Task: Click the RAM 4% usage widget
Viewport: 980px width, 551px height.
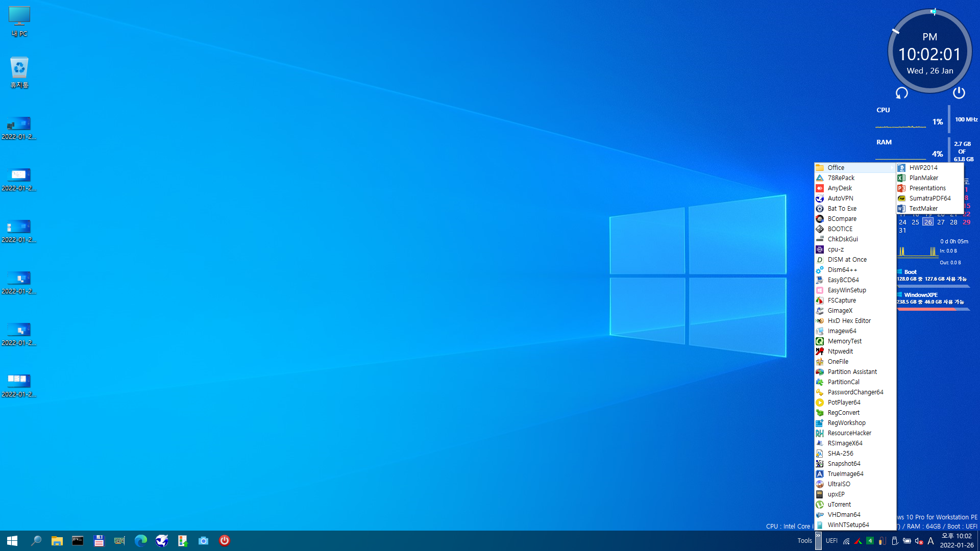Action: point(937,154)
